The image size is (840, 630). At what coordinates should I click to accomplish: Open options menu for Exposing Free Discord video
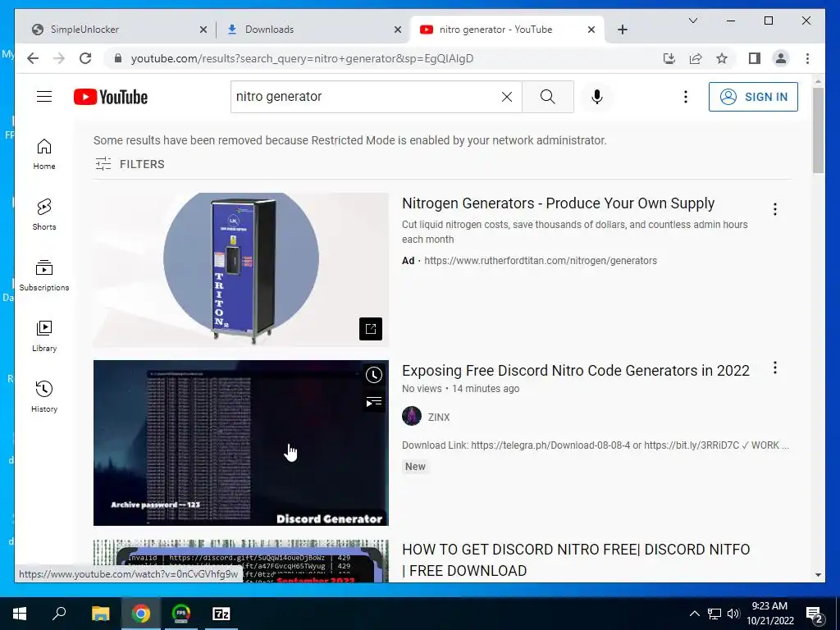[774, 367]
